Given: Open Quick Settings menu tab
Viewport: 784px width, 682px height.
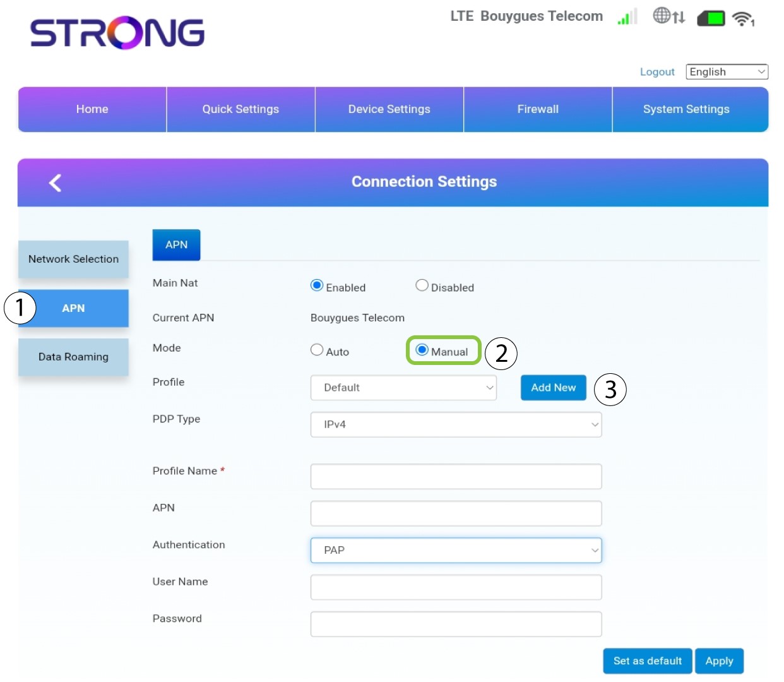Looking at the screenshot, I should coord(241,109).
